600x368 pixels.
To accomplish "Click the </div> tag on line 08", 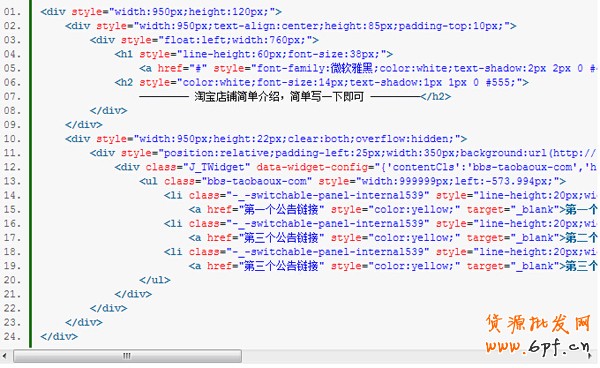I will pyautogui.click(x=108, y=111).
